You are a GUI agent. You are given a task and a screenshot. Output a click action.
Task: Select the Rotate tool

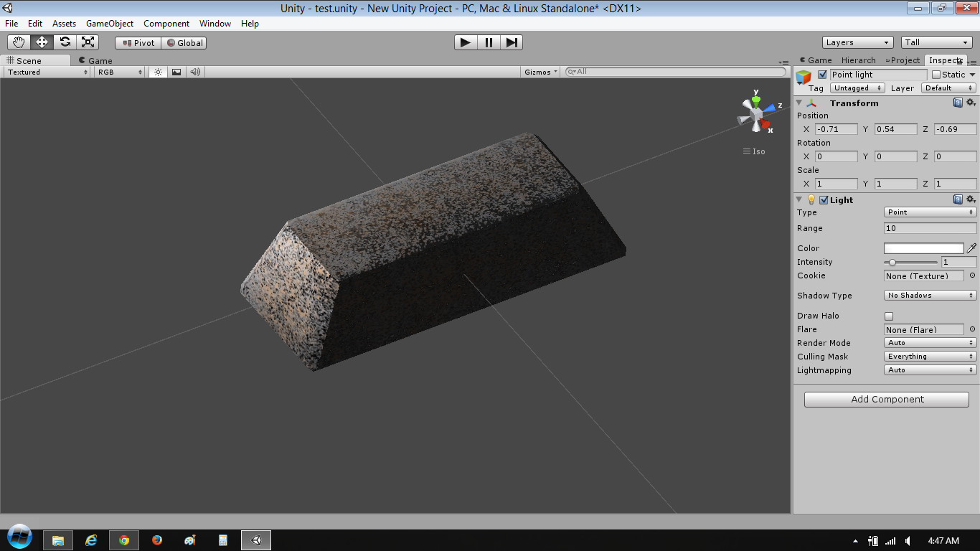(65, 42)
